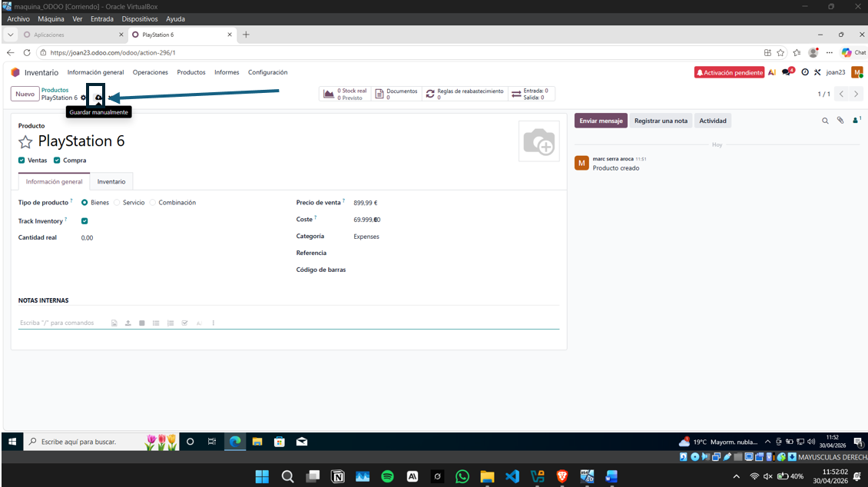The width and height of the screenshot is (868, 487).
Task: Open the gear actions menu next to PlayStation 6
Action: pyautogui.click(x=84, y=98)
